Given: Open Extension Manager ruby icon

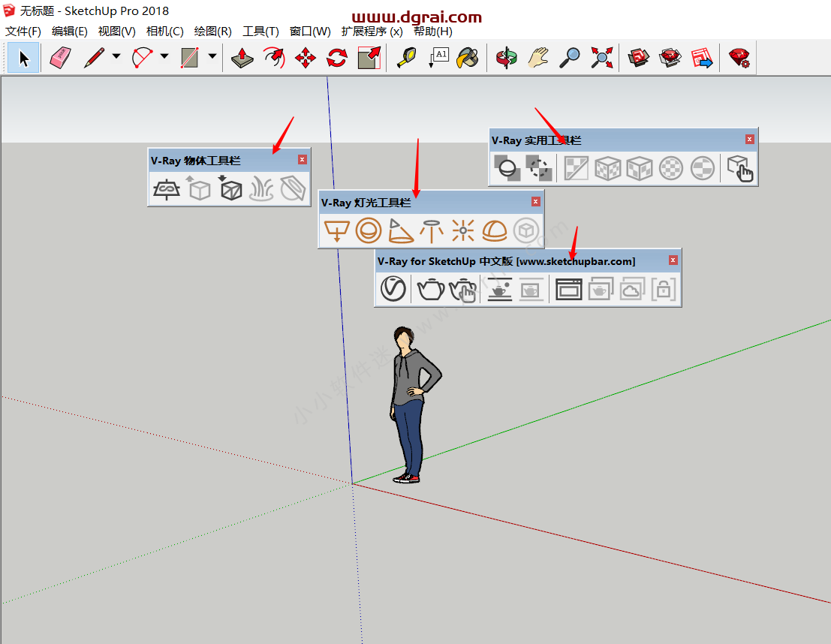Looking at the screenshot, I should tap(739, 58).
